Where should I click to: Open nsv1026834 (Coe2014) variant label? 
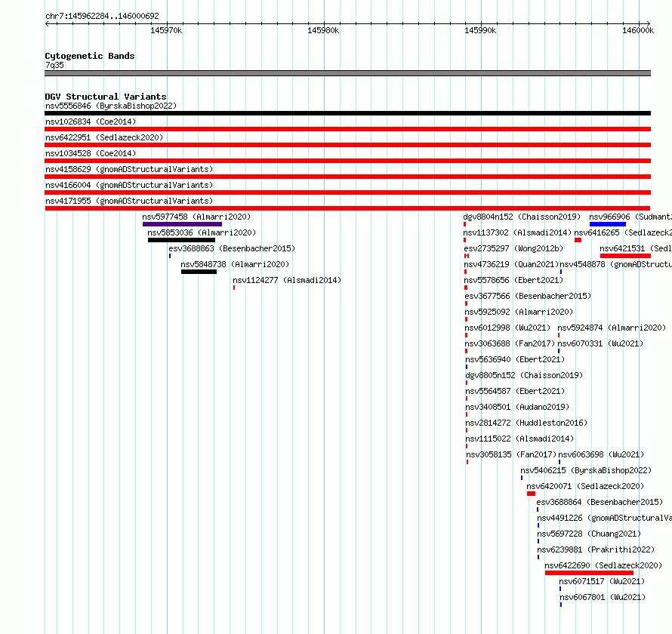tap(91, 122)
